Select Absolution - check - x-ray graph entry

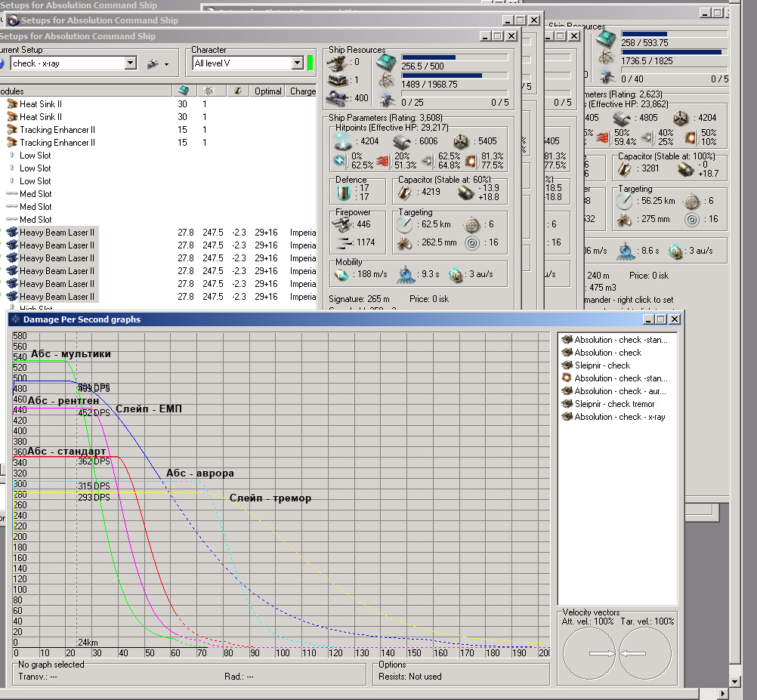coord(619,417)
